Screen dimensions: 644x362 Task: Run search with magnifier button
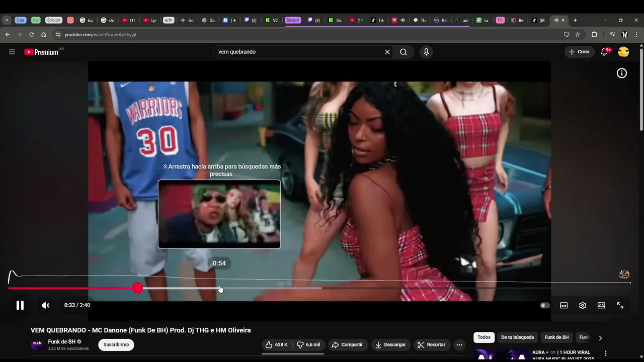pos(404,52)
